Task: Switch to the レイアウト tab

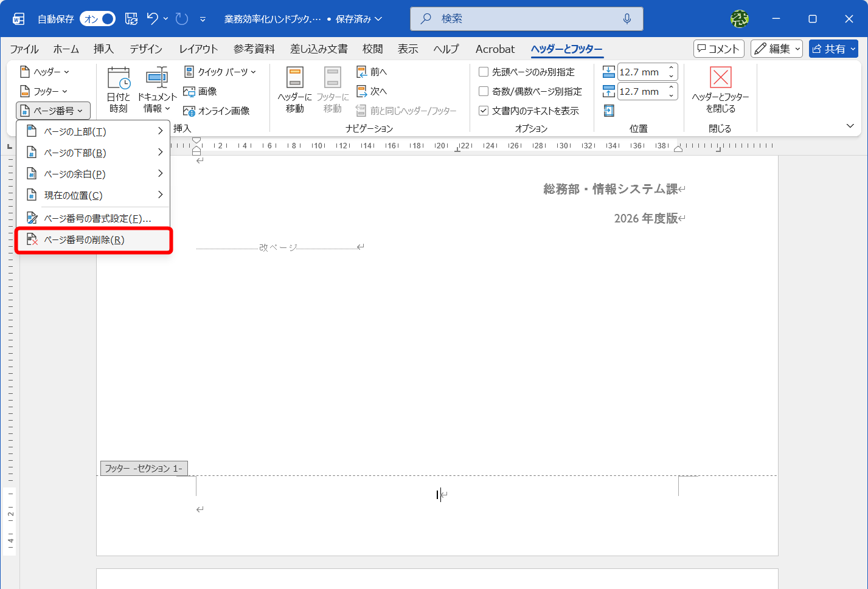Action: (198, 49)
